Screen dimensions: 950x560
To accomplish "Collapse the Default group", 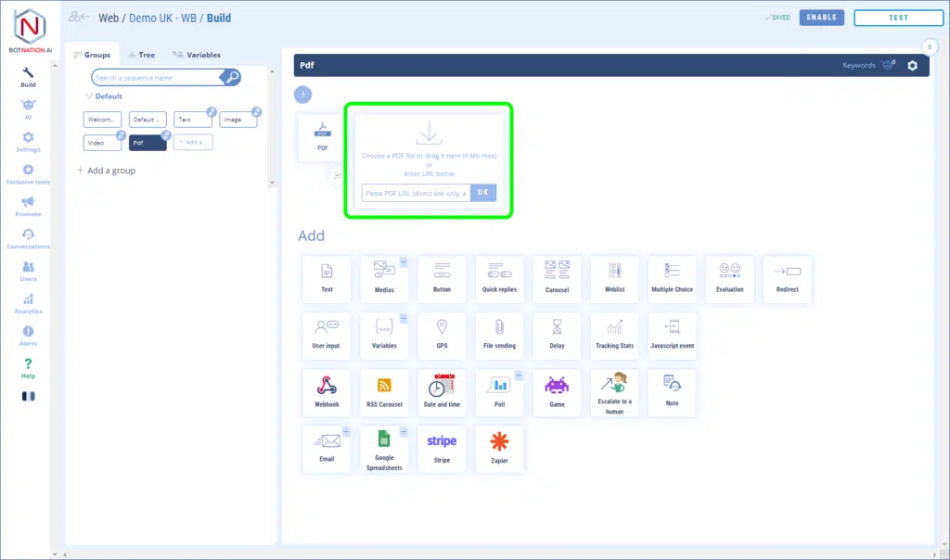I will [x=90, y=96].
